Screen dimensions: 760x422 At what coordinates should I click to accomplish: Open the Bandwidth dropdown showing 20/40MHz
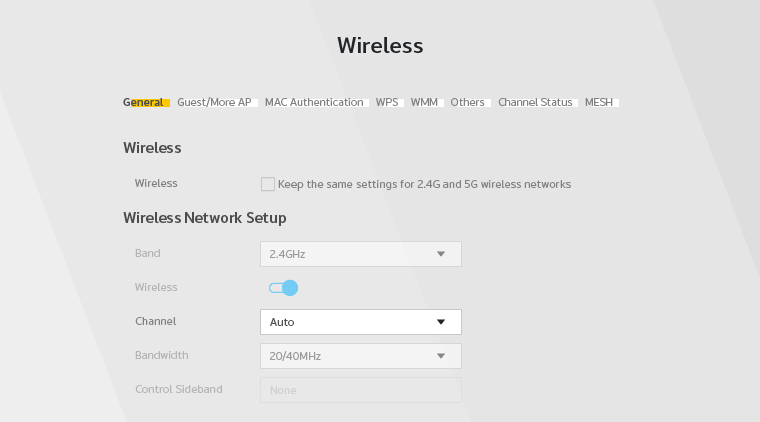(360, 356)
